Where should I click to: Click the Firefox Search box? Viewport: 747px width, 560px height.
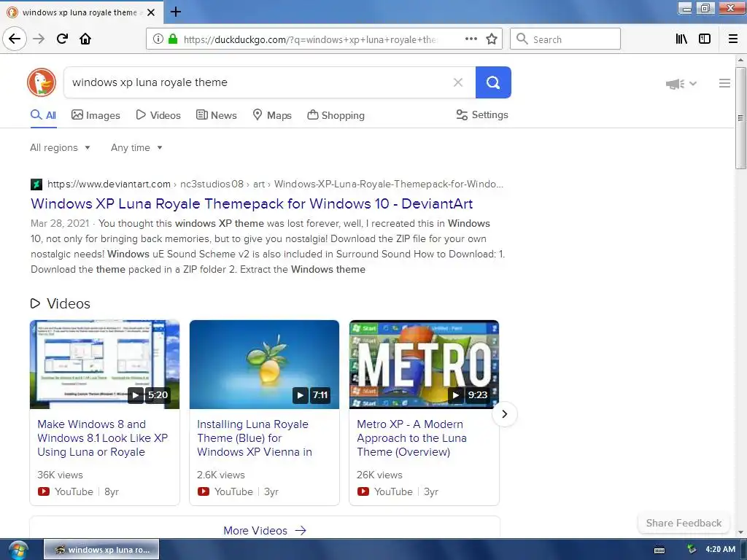(x=565, y=39)
